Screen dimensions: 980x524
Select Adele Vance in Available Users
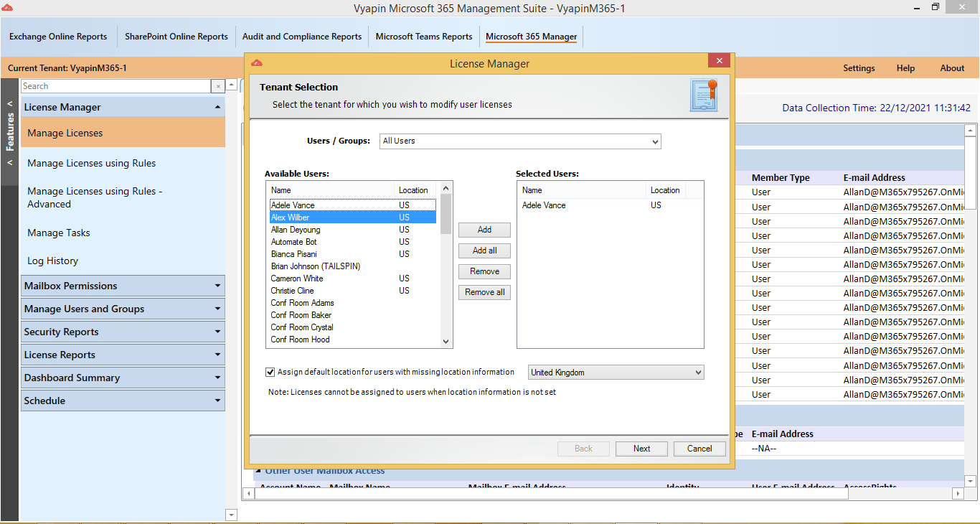point(353,205)
